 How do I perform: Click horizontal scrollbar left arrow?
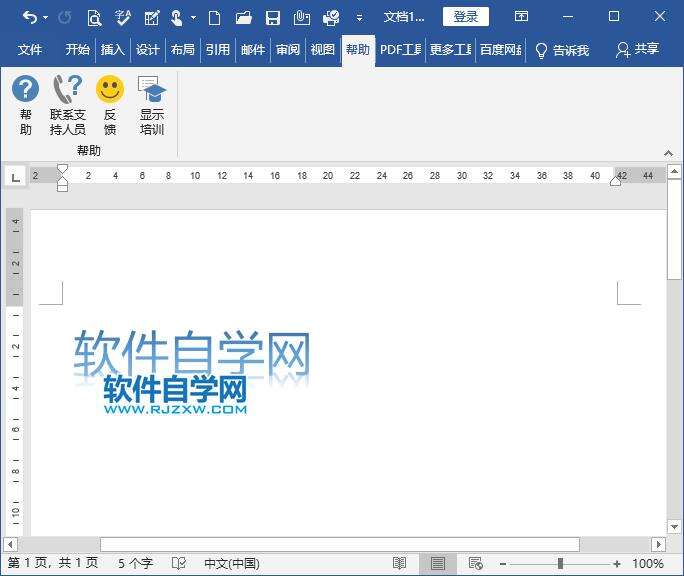coord(10,544)
